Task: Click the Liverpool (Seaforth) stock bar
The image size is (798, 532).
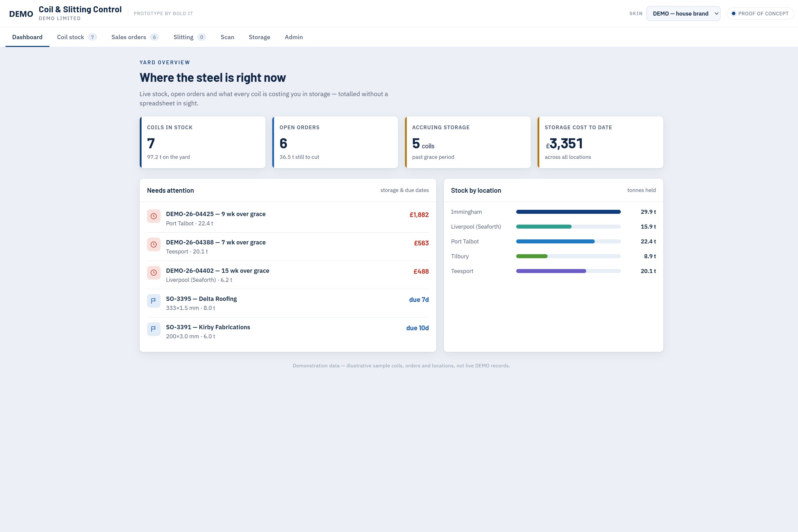Action: 568,227
